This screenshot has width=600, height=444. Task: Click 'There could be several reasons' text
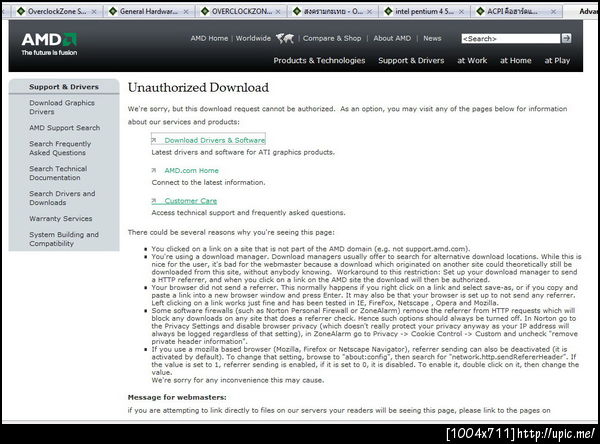click(231, 232)
